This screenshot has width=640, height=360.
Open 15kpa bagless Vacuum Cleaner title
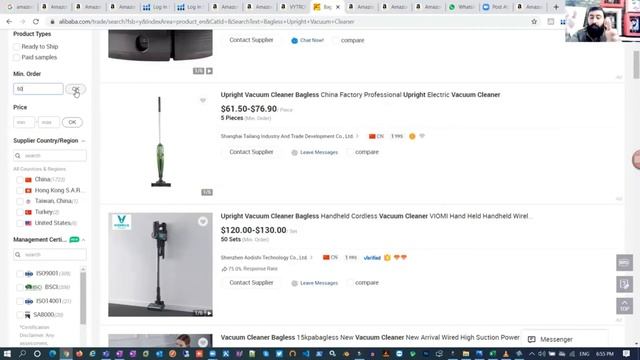[370, 338]
